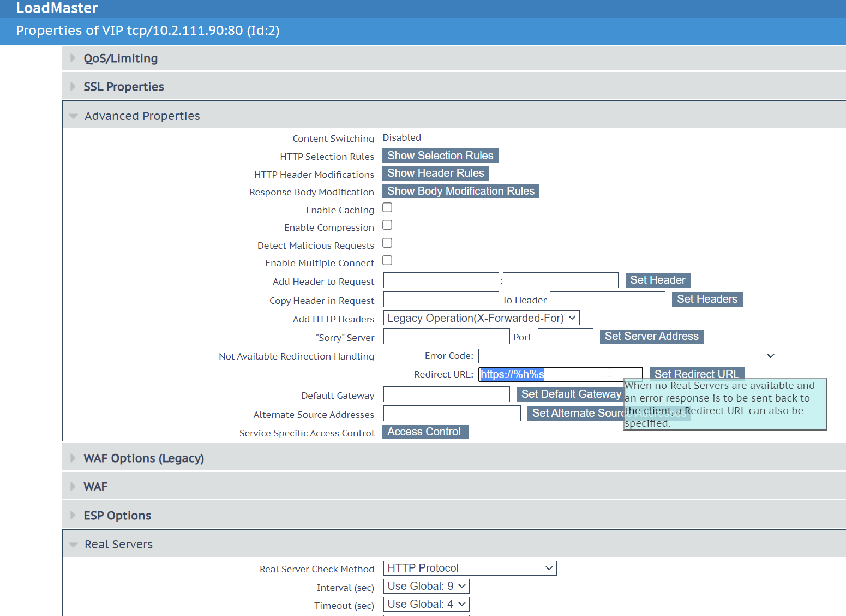Open Real Server Check Method dropdown
This screenshot has height=616, width=846.
click(470, 568)
